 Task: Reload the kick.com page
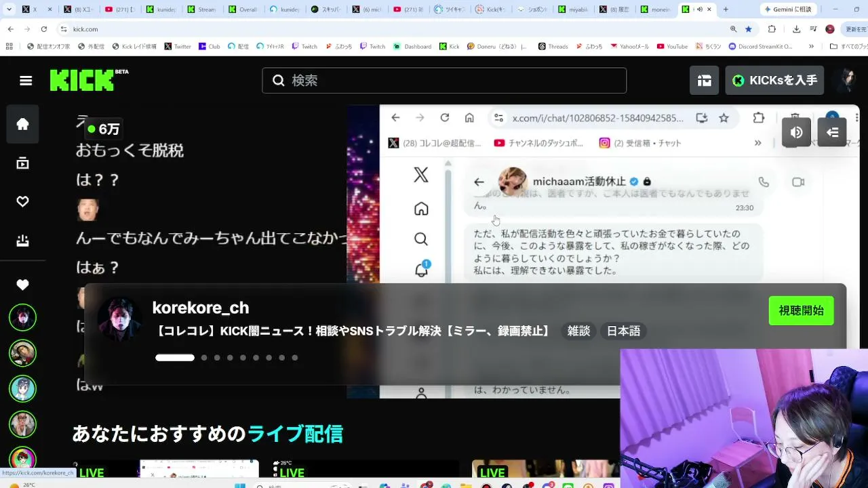tap(44, 29)
